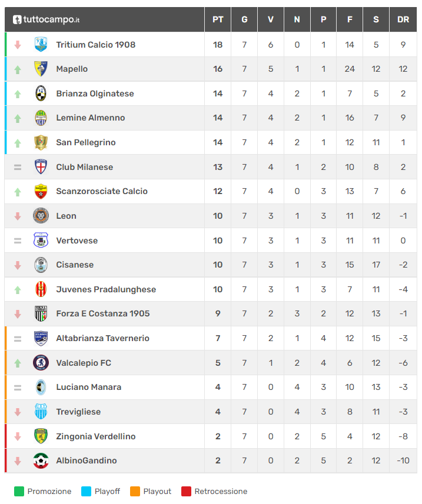Open the San Pellegrino team link

[85, 142]
